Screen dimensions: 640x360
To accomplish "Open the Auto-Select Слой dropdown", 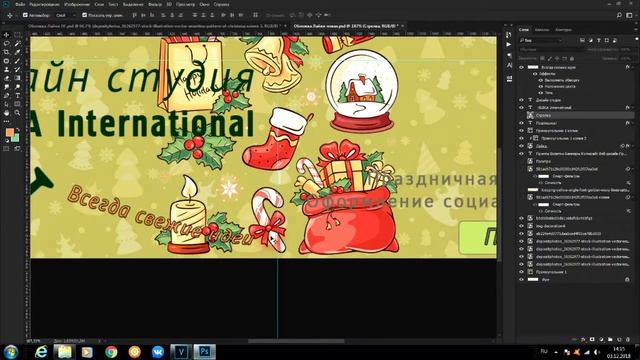I will [x=65, y=15].
